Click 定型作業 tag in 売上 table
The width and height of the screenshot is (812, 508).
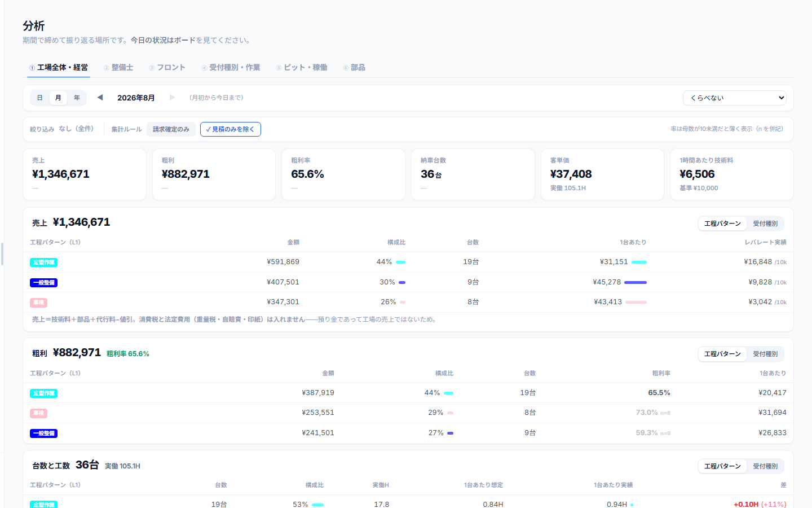point(43,262)
